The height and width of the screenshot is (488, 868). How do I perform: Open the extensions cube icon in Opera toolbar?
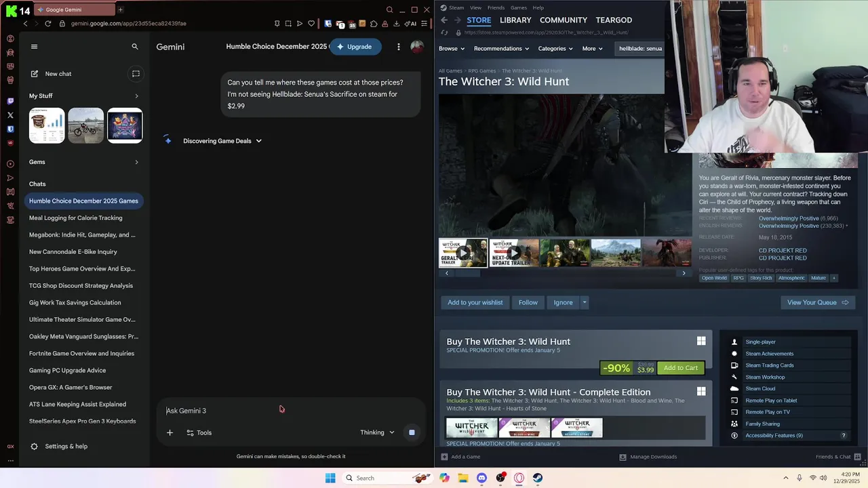(x=374, y=24)
